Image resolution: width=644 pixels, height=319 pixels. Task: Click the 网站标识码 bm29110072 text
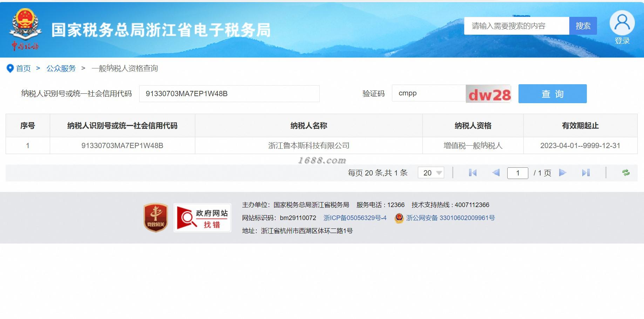tap(279, 218)
